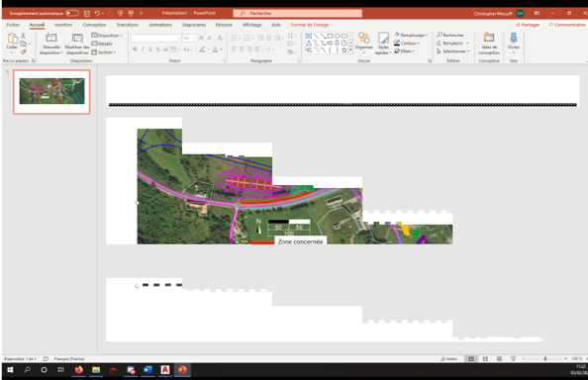Image resolution: width=588 pixels, height=380 pixels.
Task: Switch to slide sorter view
Action: click(x=485, y=358)
